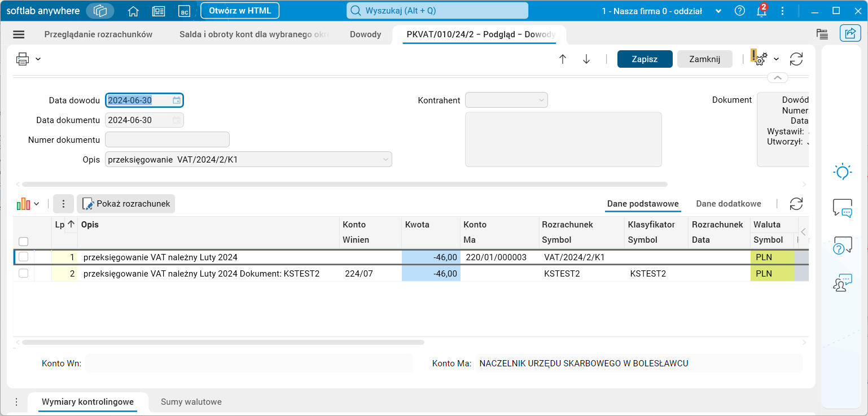Image resolution: width=868 pixels, height=416 pixels.
Task: Open the three-dot menu beside Wymiary kontrolingowe
Action: pos(16,402)
